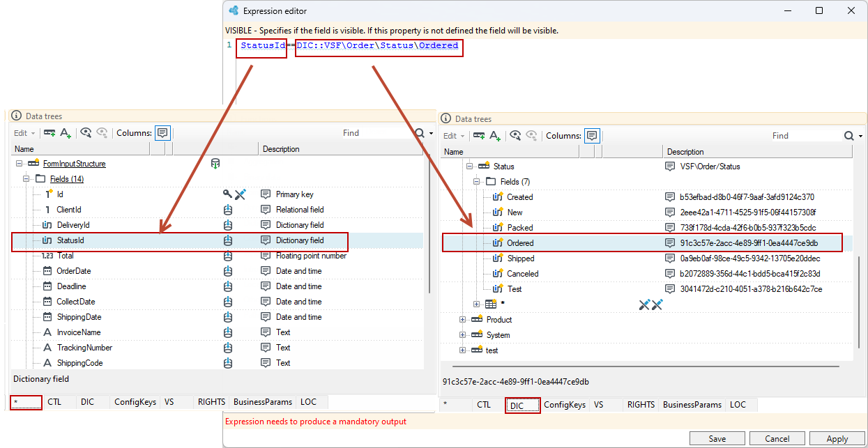868x448 pixels.
Task: Collapse the Fields (14) folder
Action: pos(26,179)
